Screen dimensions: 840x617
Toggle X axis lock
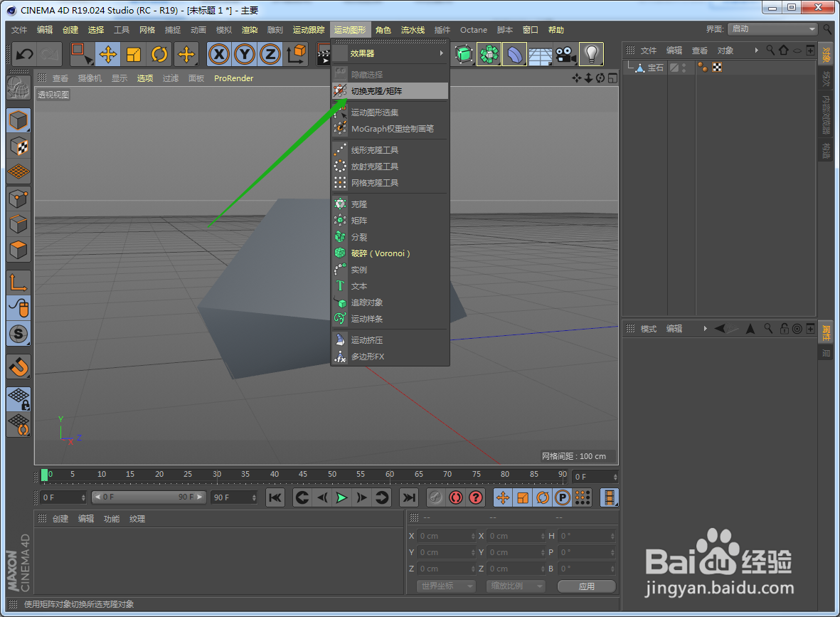click(219, 54)
